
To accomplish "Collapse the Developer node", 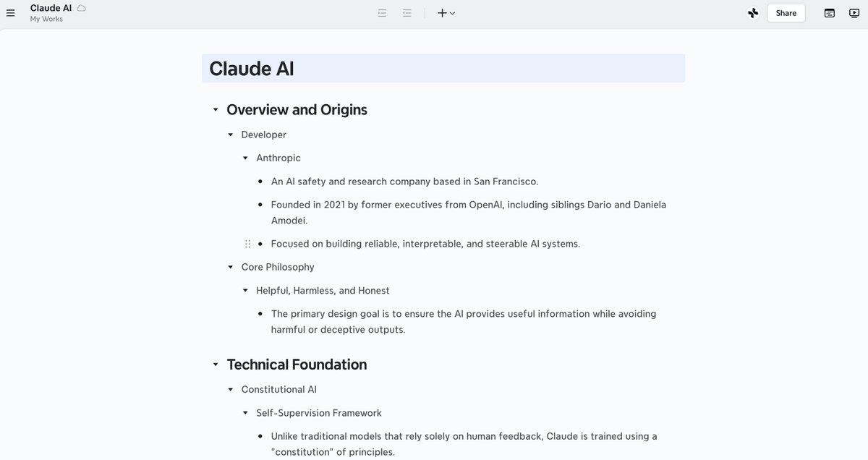I will pos(231,135).
